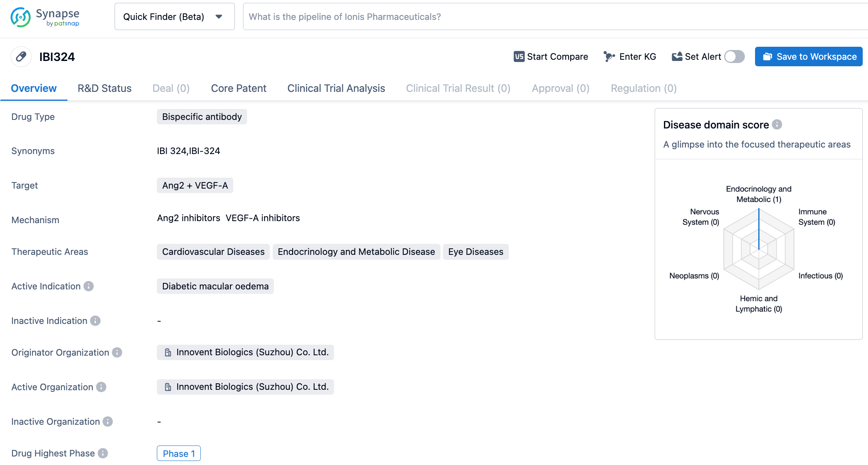
Task: Click the Active Organization building icon
Action: tap(167, 387)
